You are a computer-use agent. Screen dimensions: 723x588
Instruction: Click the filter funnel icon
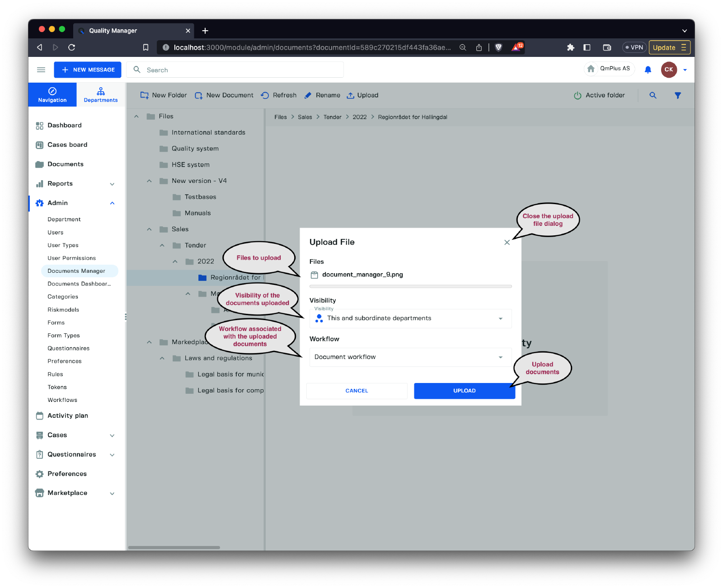tap(677, 95)
